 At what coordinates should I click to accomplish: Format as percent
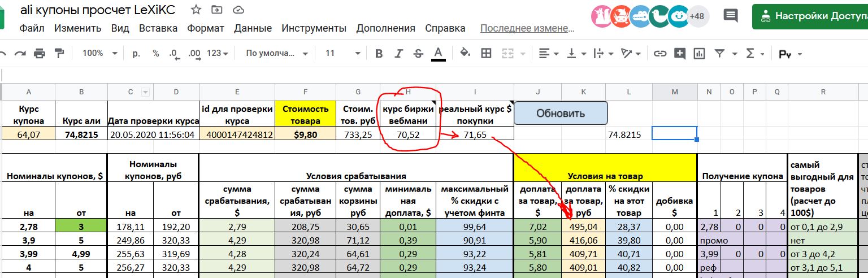[x=156, y=53]
